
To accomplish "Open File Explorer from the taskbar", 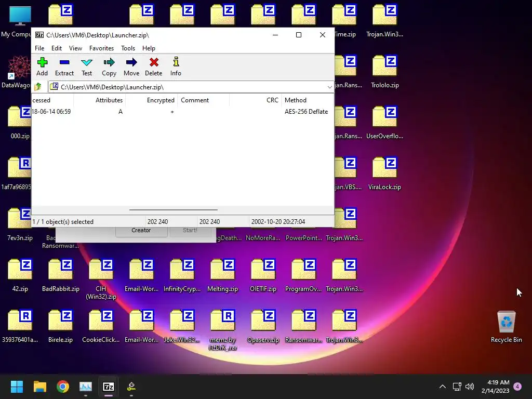I will 39,387.
